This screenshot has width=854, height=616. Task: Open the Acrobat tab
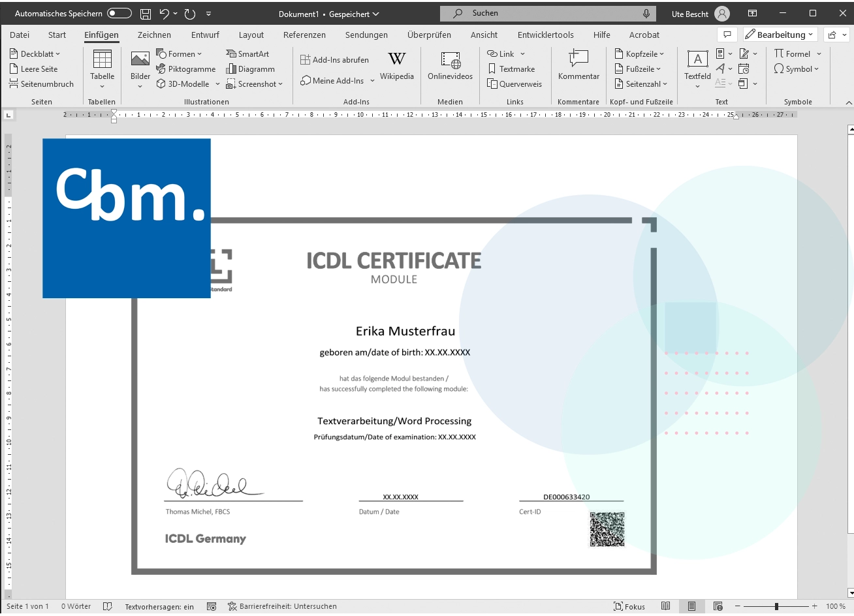click(x=644, y=35)
